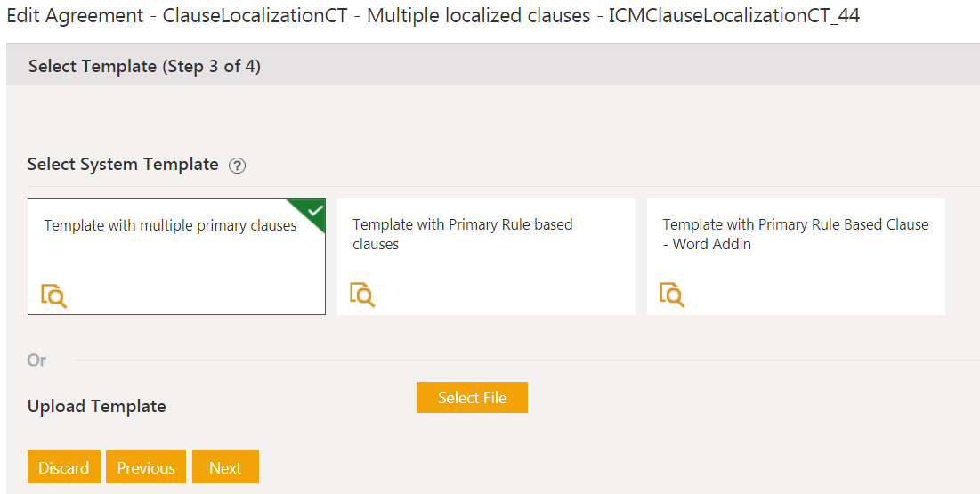Go back with the Previous button

[146, 467]
